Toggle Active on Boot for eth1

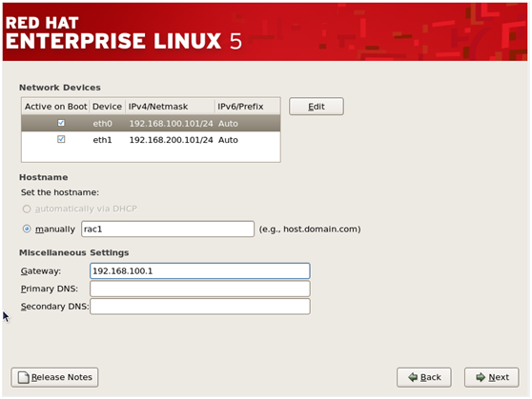coord(61,139)
